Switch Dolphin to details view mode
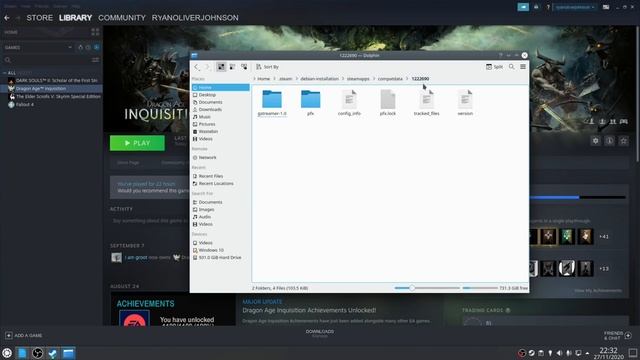The height and width of the screenshot is (360, 640). (x=244, y=67)
